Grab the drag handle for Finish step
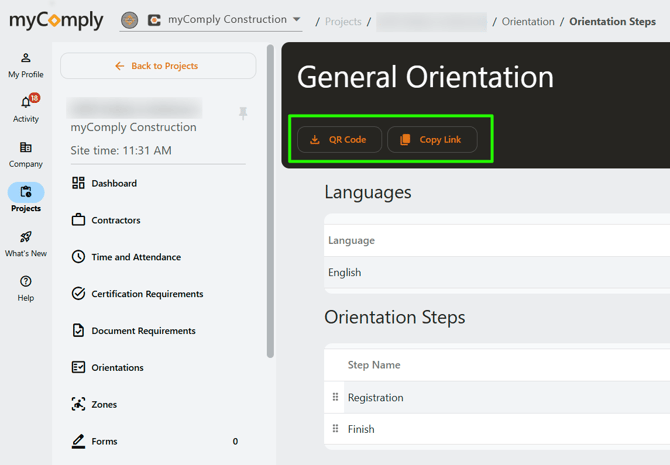This screenshot has width=670, height=465. click(x=335, y=428)
